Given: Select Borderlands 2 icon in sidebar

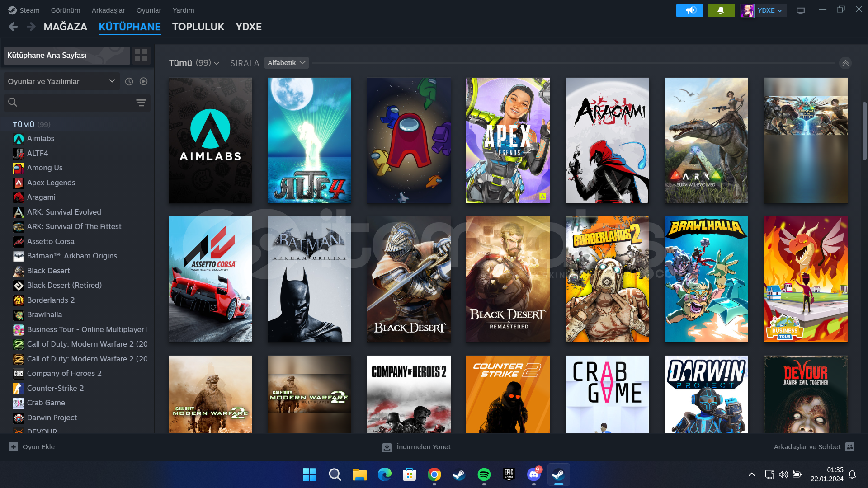Looking at the screenshot, I should 19,300.
